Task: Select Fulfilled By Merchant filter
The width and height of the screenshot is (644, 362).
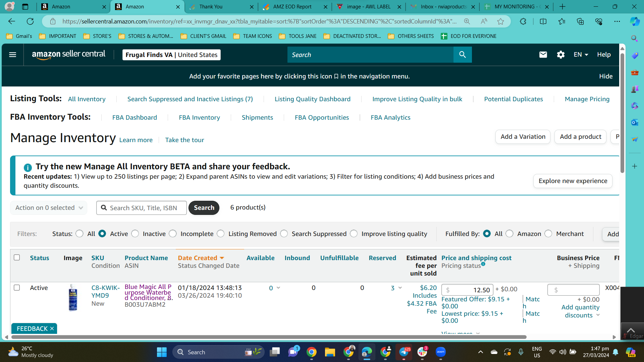Action: tap(548, 234)
